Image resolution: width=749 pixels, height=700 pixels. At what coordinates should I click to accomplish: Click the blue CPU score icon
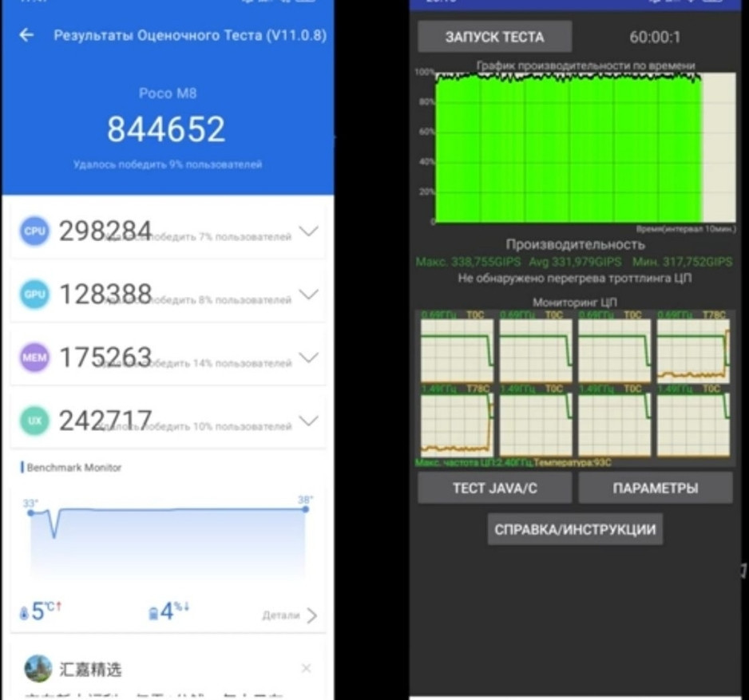coord(34,231)
